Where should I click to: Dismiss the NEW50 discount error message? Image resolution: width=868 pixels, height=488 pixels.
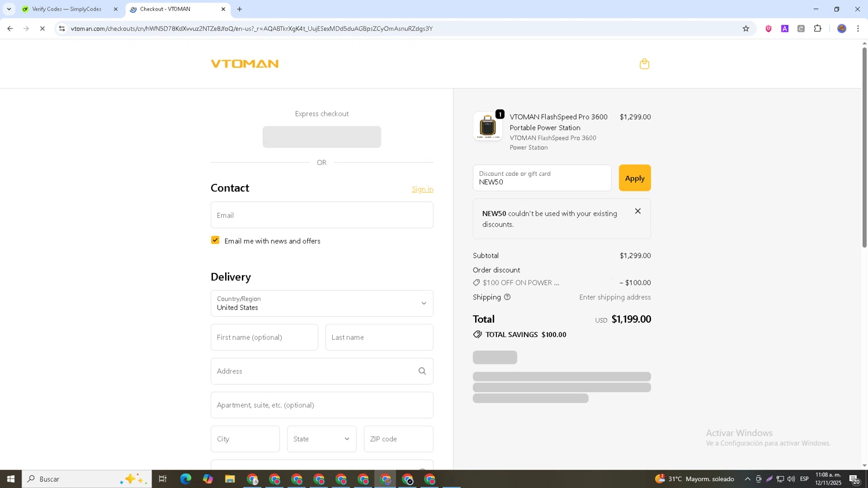click(x=638, y=211)
